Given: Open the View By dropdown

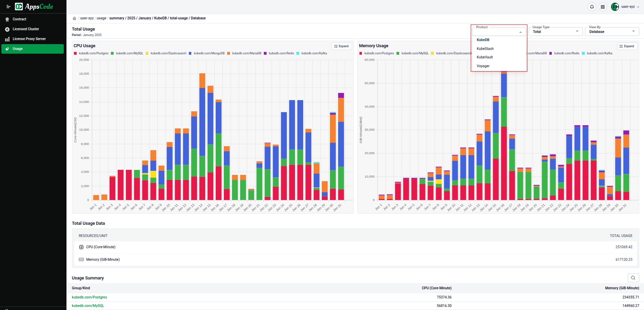Looking at the screenshot, I should [x=633, y=32].
